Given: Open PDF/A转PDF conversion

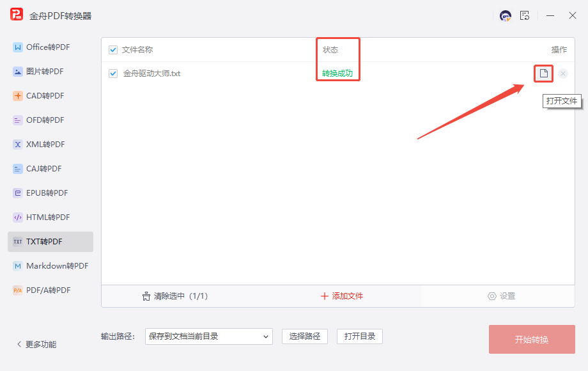Looking at the screenshot, I should pyautogui.click(x=50, y=290).
